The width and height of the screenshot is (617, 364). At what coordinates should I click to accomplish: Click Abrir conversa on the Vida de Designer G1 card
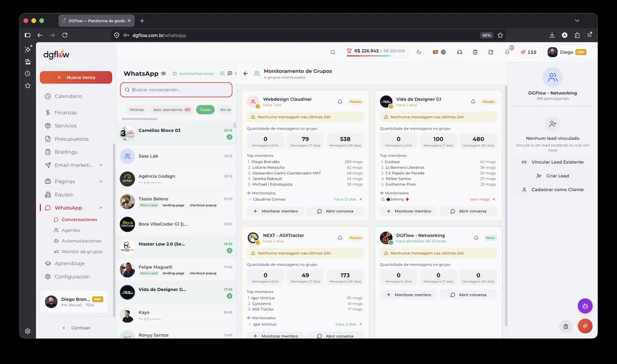point(468,211)
